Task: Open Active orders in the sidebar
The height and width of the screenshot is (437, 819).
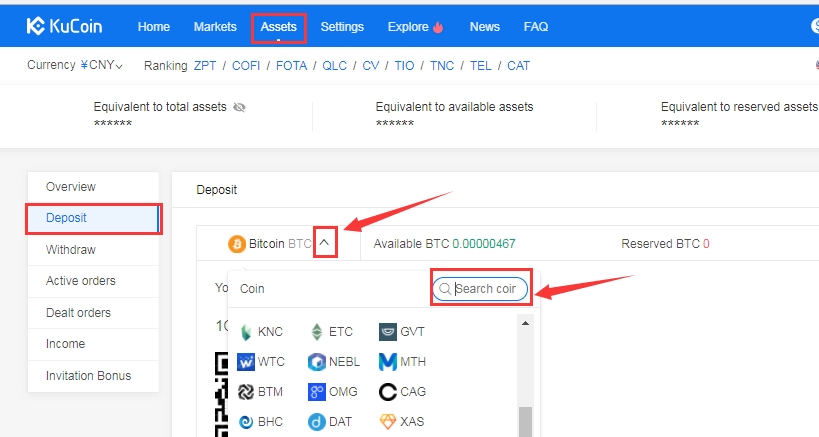Action: 93,281
